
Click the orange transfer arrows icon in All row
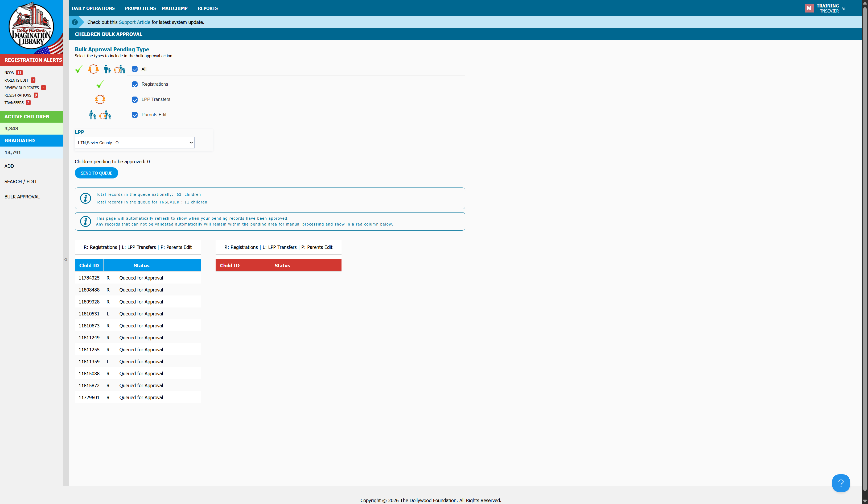(x=93, y=69)
